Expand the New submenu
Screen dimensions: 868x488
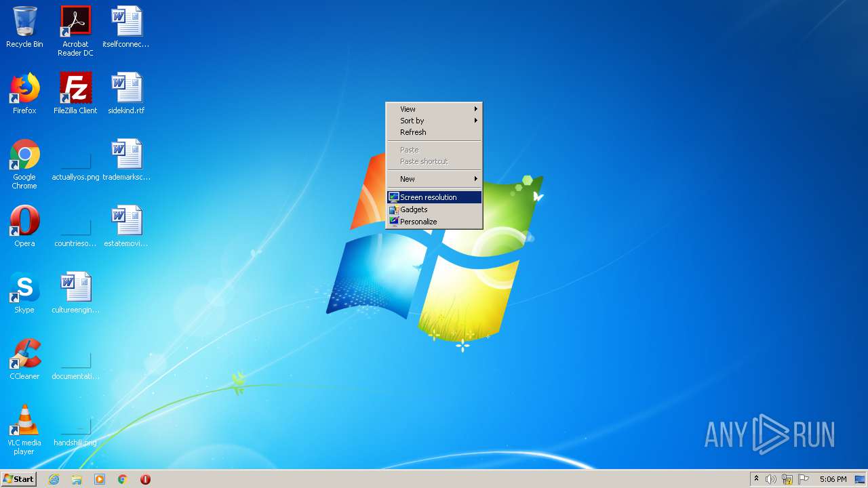pyautogui.click(x=434, y=179)
